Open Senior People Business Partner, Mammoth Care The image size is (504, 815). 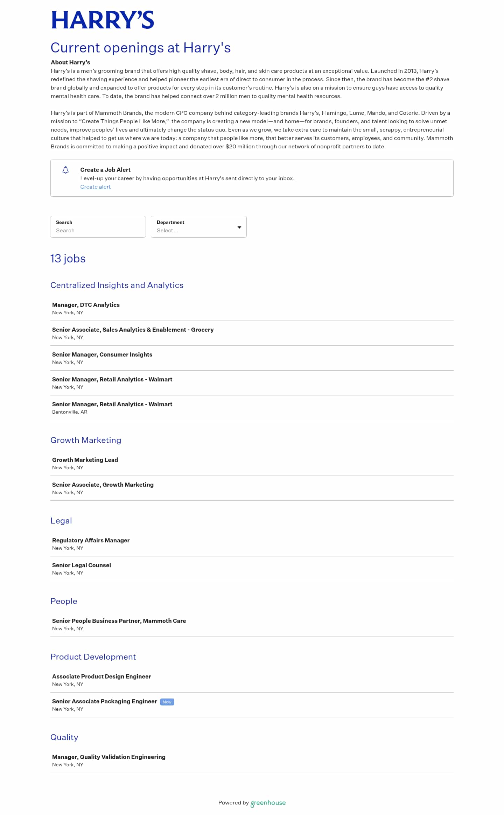pos(252,624)
